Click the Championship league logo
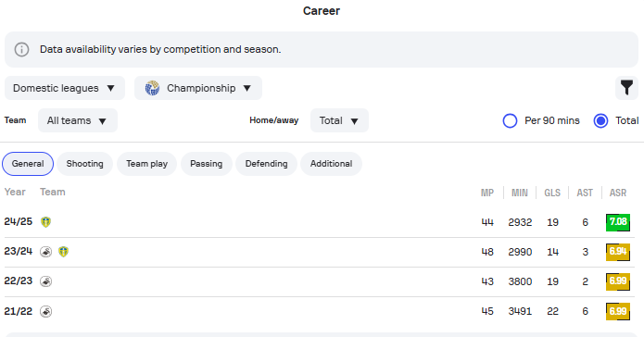The image size is (644, 337). point(152,88)
